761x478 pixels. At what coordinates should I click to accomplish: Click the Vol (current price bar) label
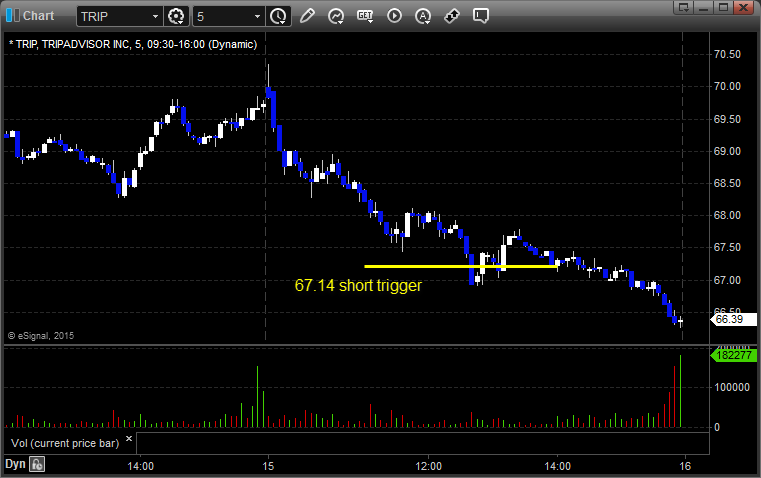(65, 443)
